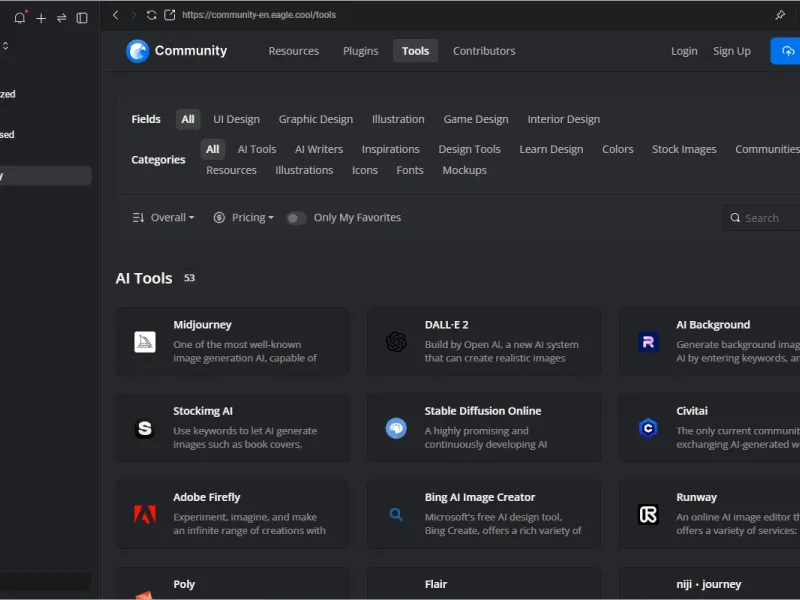
Task: Select the Stock Images category
Action: 684,149
